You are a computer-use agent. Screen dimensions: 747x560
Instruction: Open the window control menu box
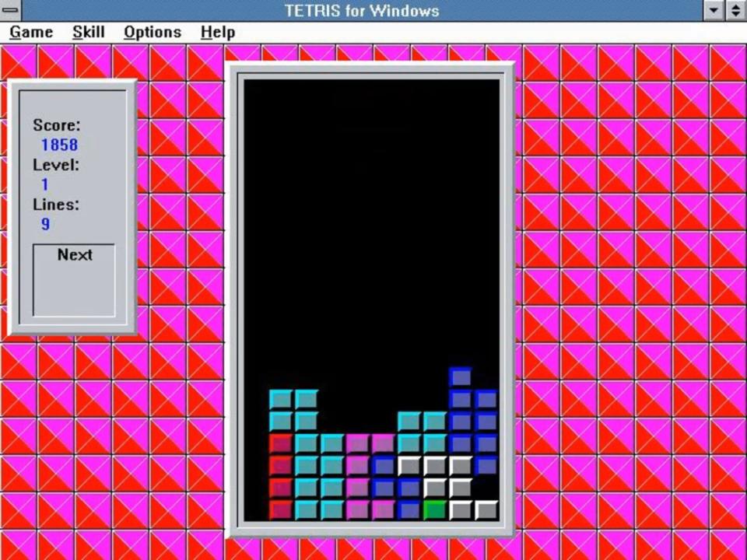pos(11,10)
